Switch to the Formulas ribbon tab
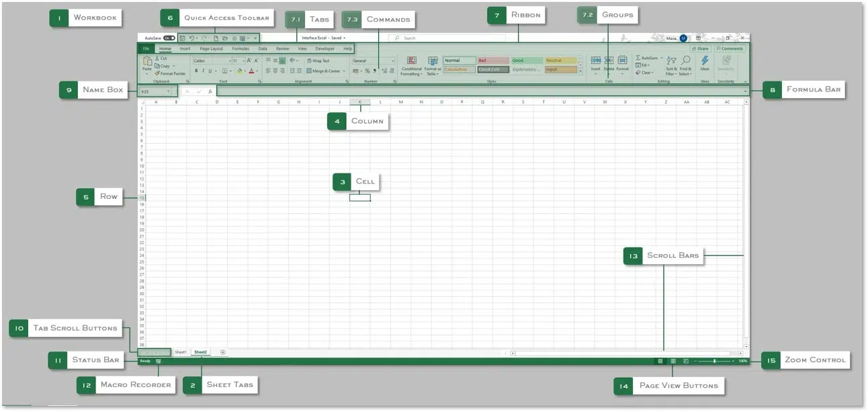868x412 pixels. pyautogui.click(x=241, y=48)
